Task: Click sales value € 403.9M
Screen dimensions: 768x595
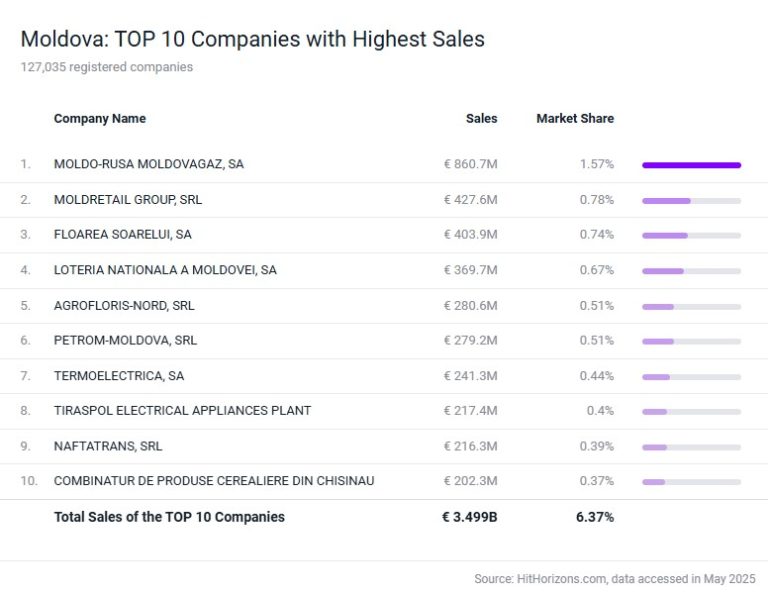Action: pos(470,235)
